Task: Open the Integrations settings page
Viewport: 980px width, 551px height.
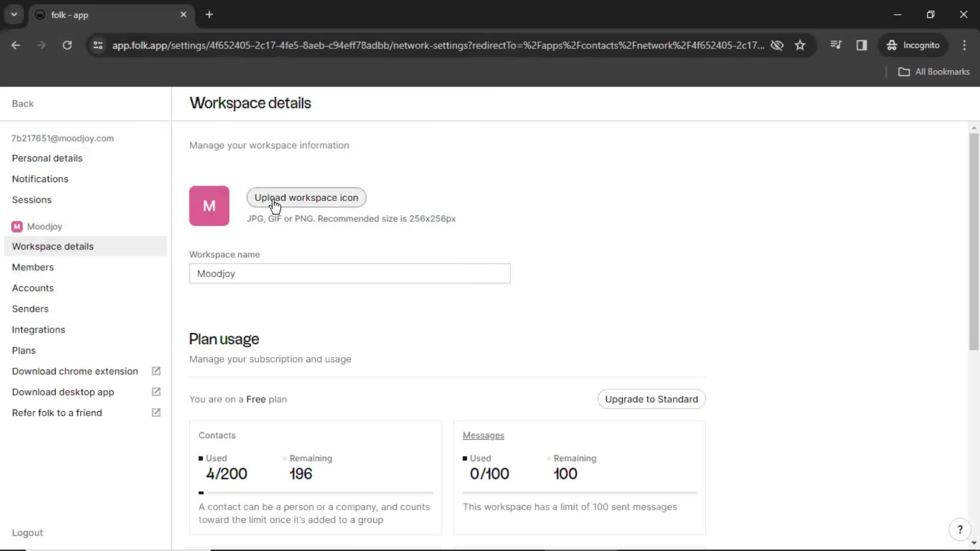Action: coord(39,330)
